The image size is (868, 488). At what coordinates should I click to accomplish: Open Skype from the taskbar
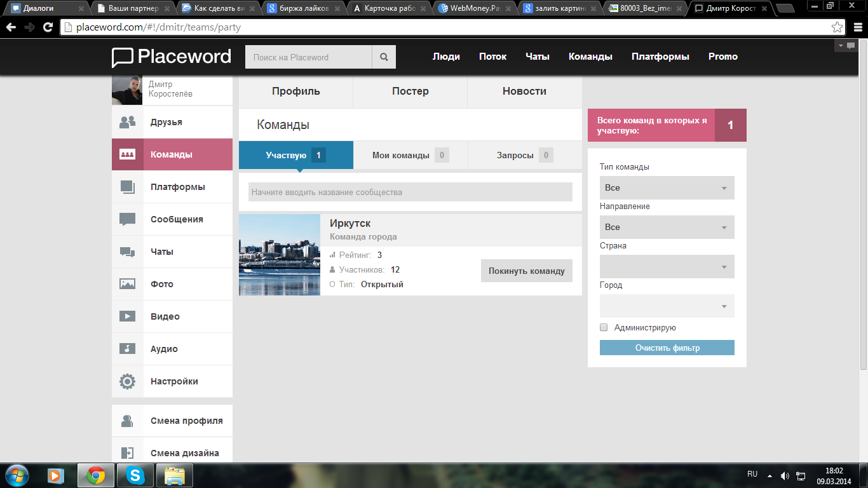(x=135, y=475)
